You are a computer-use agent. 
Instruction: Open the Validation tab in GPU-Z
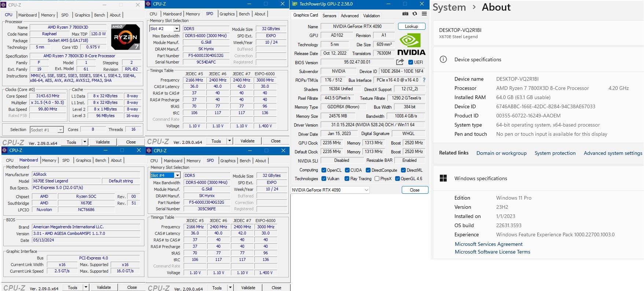tap(371, 16)
